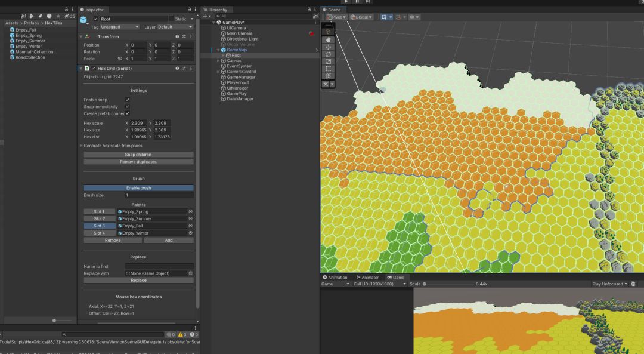Click the Snap children button
644x354 pixels.
(138, 155)
